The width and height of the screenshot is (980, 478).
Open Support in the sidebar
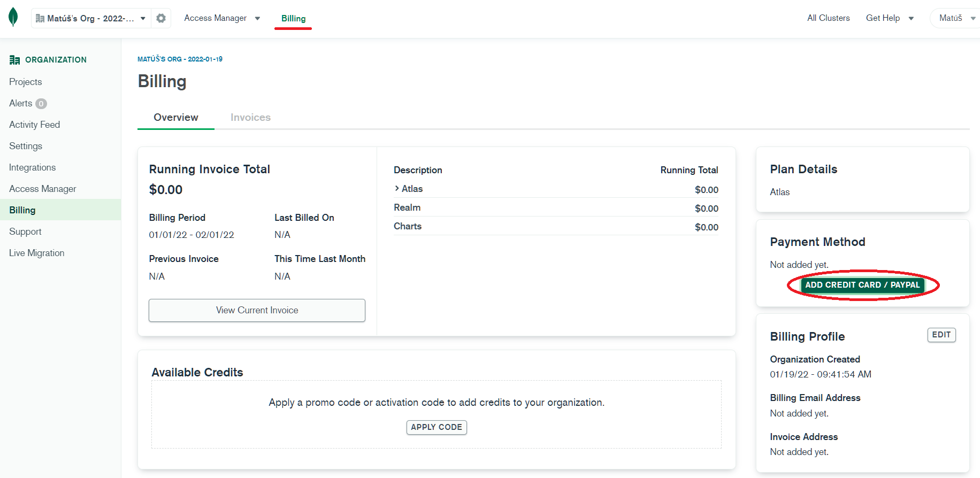[x=25, y=232]
